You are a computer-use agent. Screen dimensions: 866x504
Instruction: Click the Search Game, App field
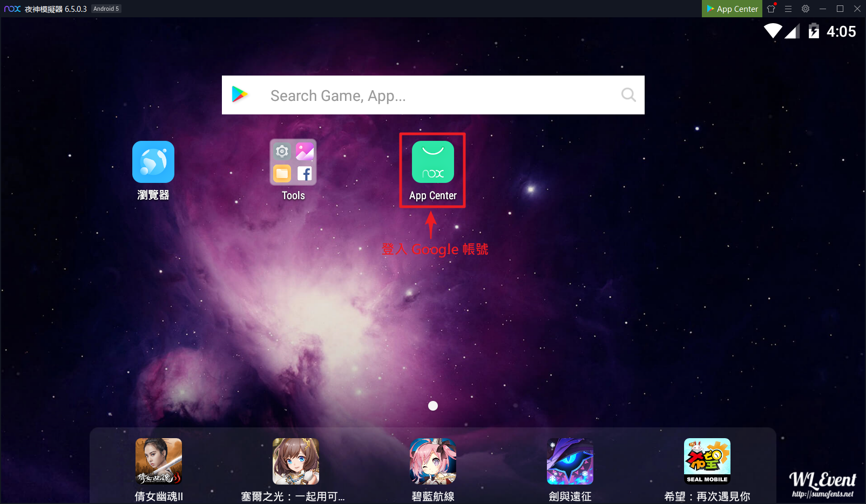coord(433,95)
